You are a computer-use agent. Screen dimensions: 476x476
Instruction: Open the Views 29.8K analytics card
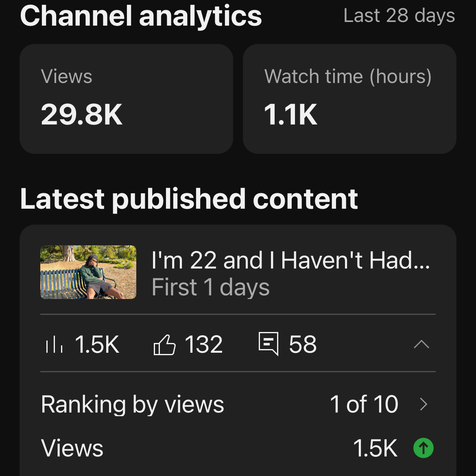click(x=126, y=99)
